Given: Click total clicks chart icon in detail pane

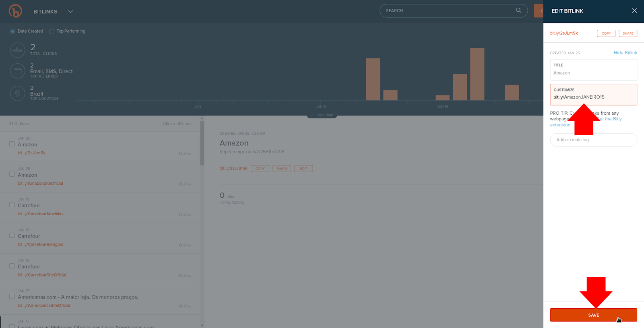Looking at the screenshot, I should (230, 196).
